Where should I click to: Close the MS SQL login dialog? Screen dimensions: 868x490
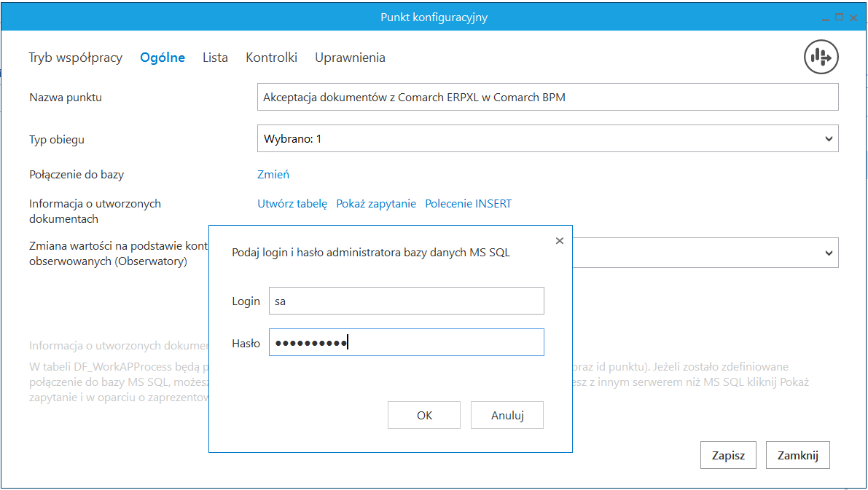(559, 241)
